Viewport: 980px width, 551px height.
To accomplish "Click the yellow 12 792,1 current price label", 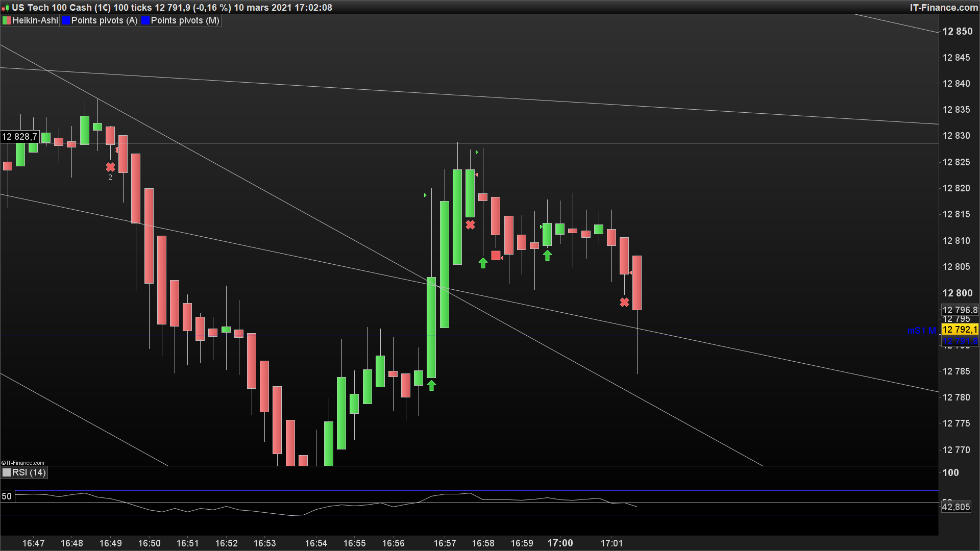I will (959, 330).
